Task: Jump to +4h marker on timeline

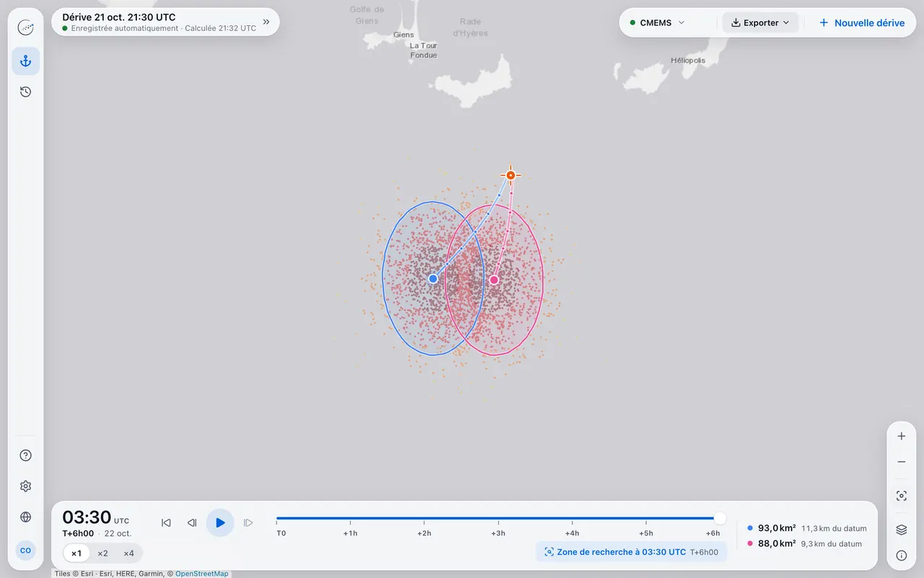Action: pos(572,533)
